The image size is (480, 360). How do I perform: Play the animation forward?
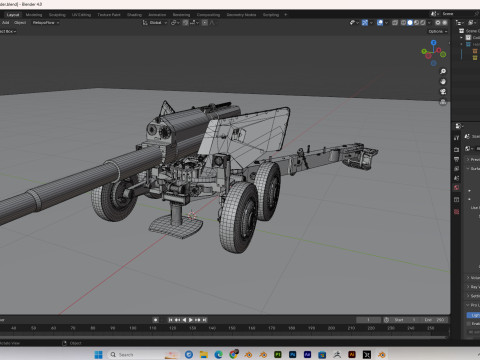coord(191,320)
